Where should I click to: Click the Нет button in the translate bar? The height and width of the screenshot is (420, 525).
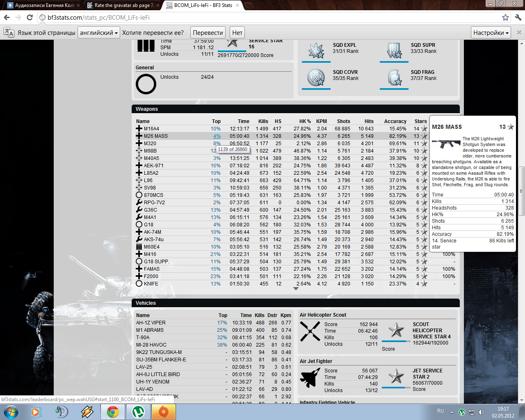(237, 33)
